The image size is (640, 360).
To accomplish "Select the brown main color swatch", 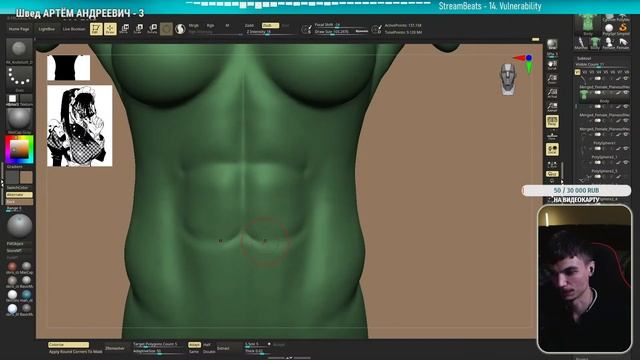I will (x=27, y=177).
